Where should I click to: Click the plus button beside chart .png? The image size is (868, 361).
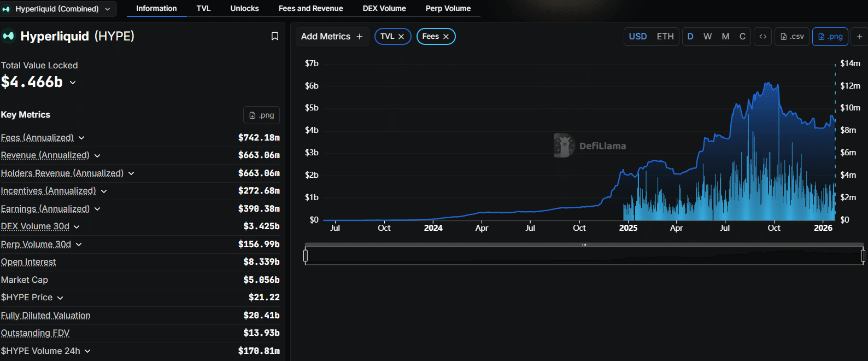pyautogui.click(x=859, y=37)
